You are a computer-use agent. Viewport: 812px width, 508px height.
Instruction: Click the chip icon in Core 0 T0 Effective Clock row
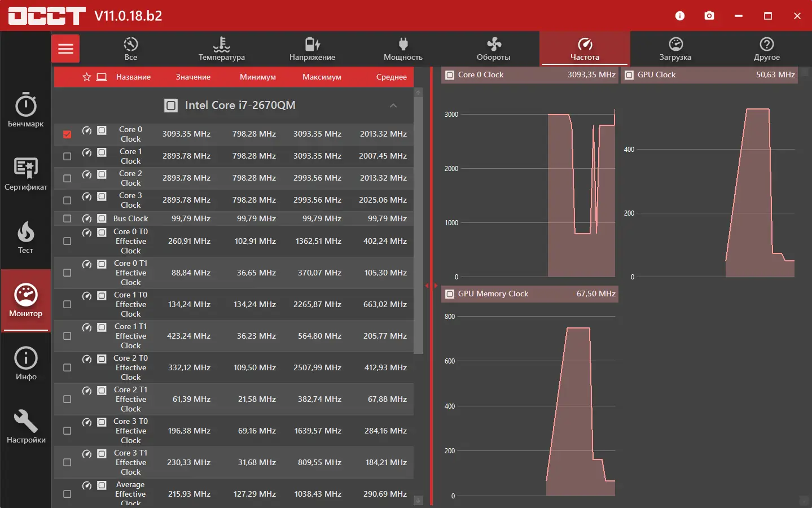coord(102,233)
